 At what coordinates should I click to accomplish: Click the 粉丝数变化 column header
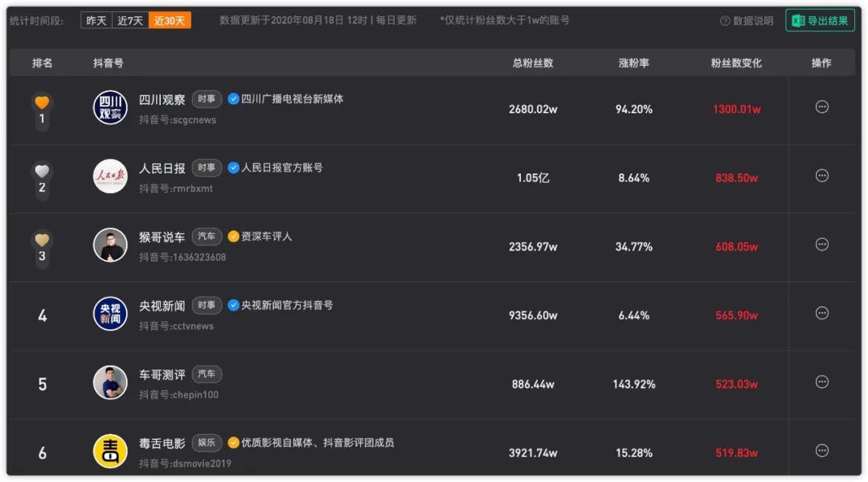(x=736, y=63)
